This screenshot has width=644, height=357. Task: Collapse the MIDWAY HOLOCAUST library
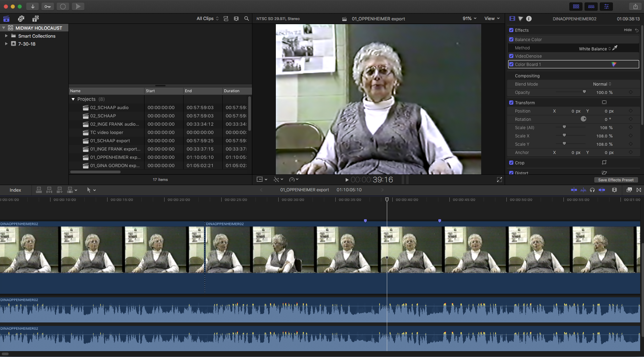pyautogui.click(x=3, y=28)
